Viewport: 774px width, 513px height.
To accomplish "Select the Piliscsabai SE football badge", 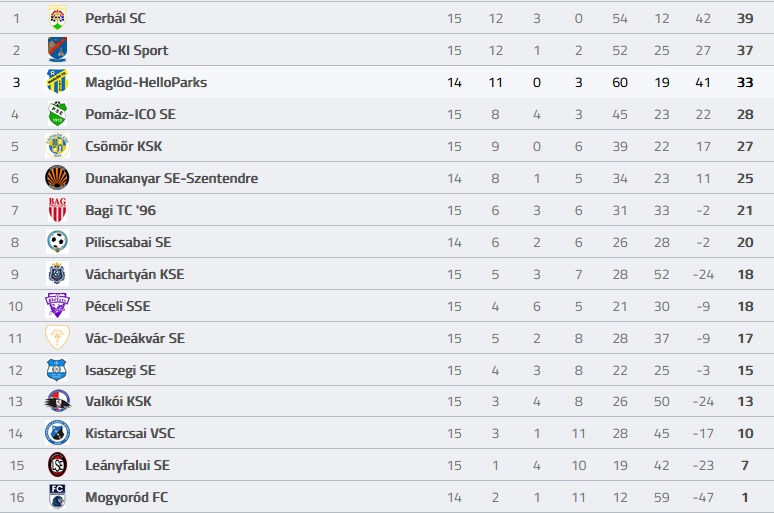I will click(57, 242).
